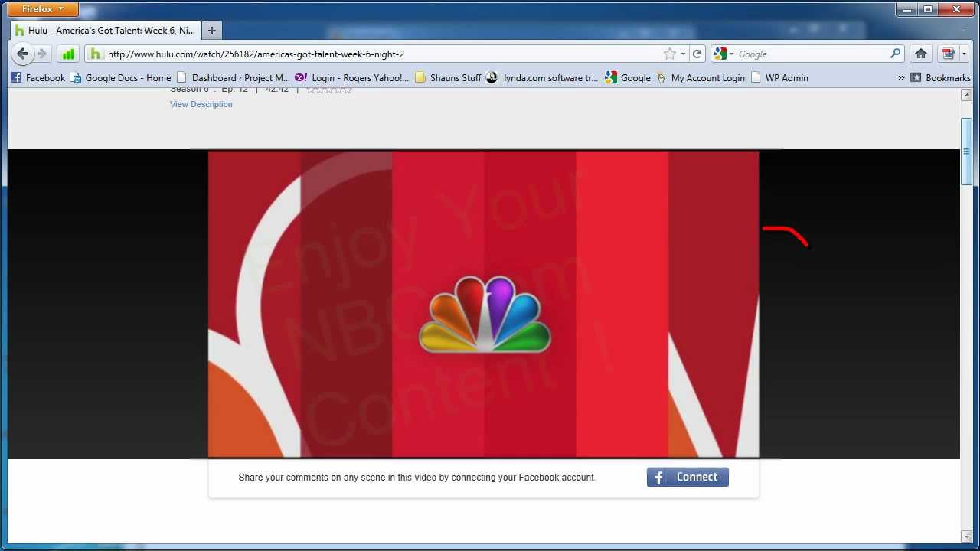
Task: Maximize the Firefox window
Action: (x=928, y=8)
